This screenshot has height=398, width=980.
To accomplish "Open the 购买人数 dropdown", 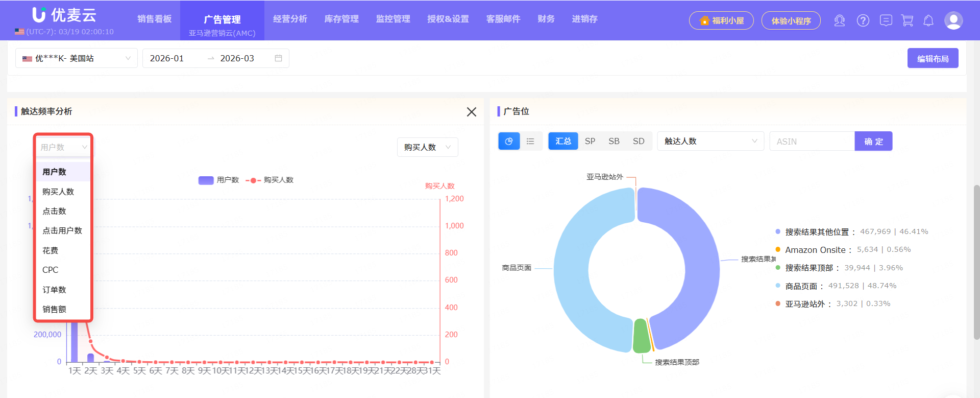I will (x=428, y=147).
